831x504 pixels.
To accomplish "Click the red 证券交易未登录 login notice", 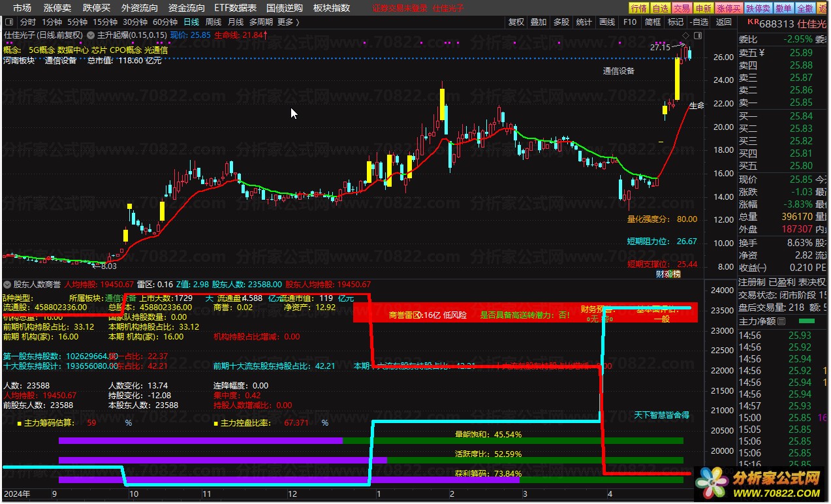I will click(x=400, y=8).
